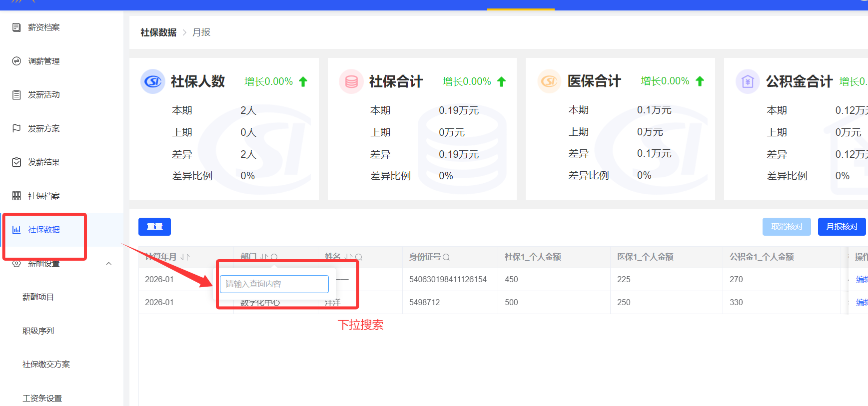Click the 月报核对 button
This screenshot has width=868, height=406.
click(842, 227)
